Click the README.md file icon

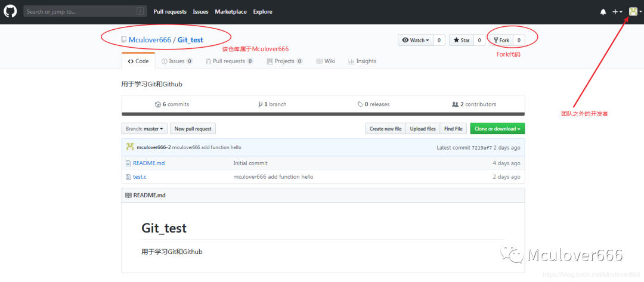128,163
